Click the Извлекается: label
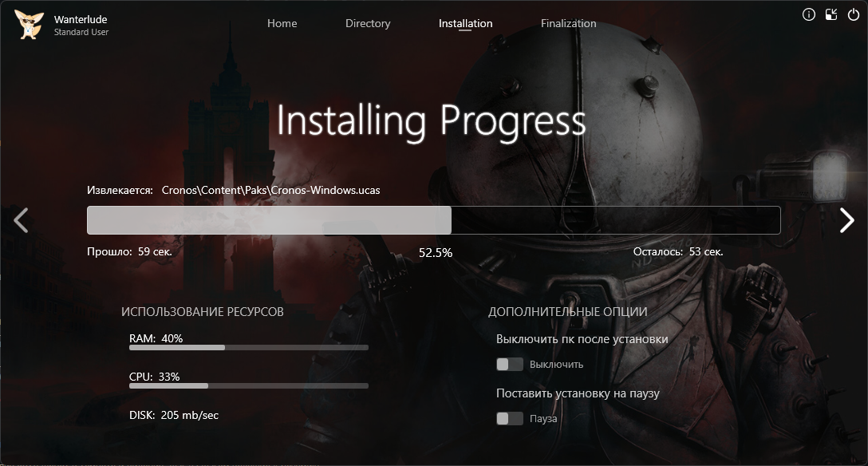The image size is (868, 466). pos(120,190)
